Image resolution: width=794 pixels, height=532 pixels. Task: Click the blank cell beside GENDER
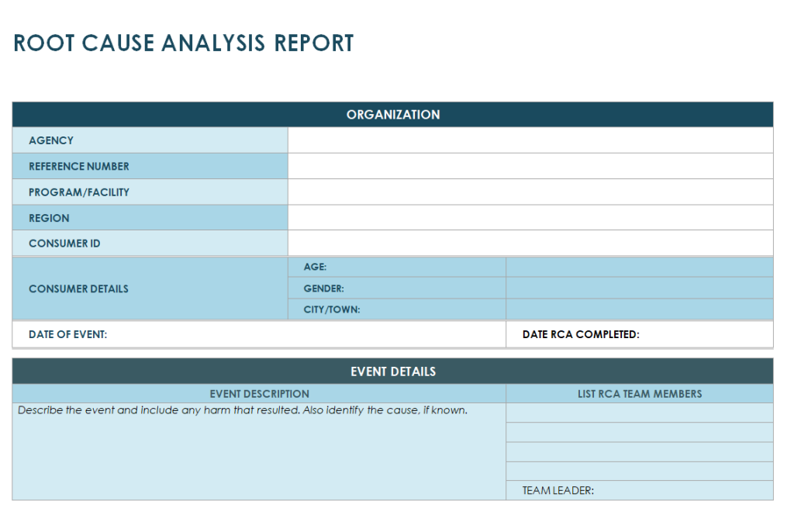pyautogui.click(x=639, y=288)
